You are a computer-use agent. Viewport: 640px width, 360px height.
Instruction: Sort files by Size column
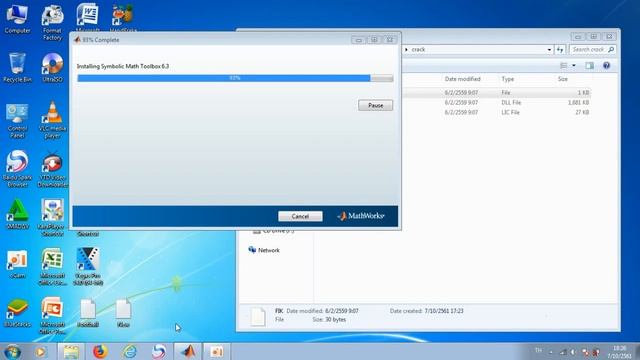[x=563, y=79]
